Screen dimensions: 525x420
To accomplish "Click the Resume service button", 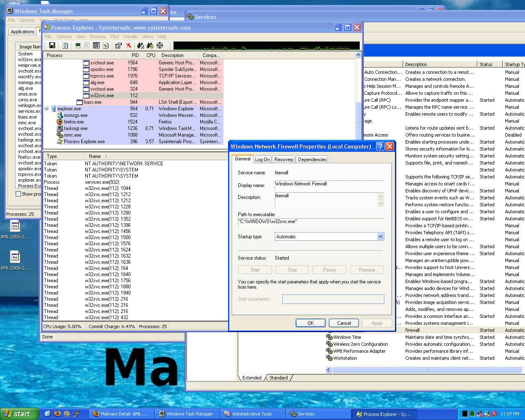I will tap(367, 270).
